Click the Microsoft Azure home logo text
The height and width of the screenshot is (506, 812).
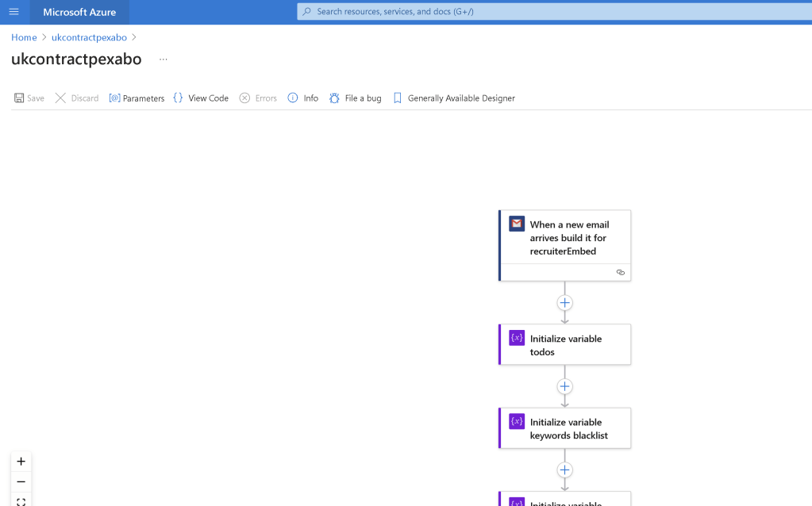point(79,12)
